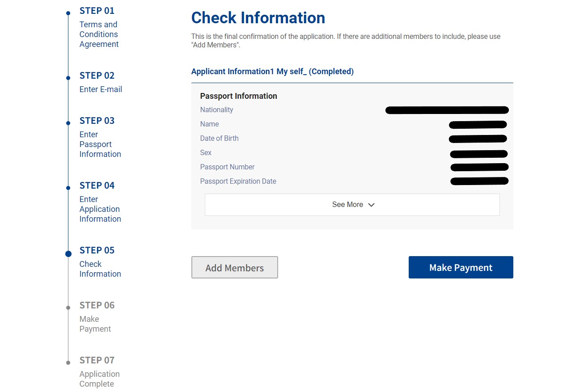Viewport: 588px width, 392px height.
Task: Click the active STEP 05 progress dot
Action: pyautogui.click(x=68, y=253)
